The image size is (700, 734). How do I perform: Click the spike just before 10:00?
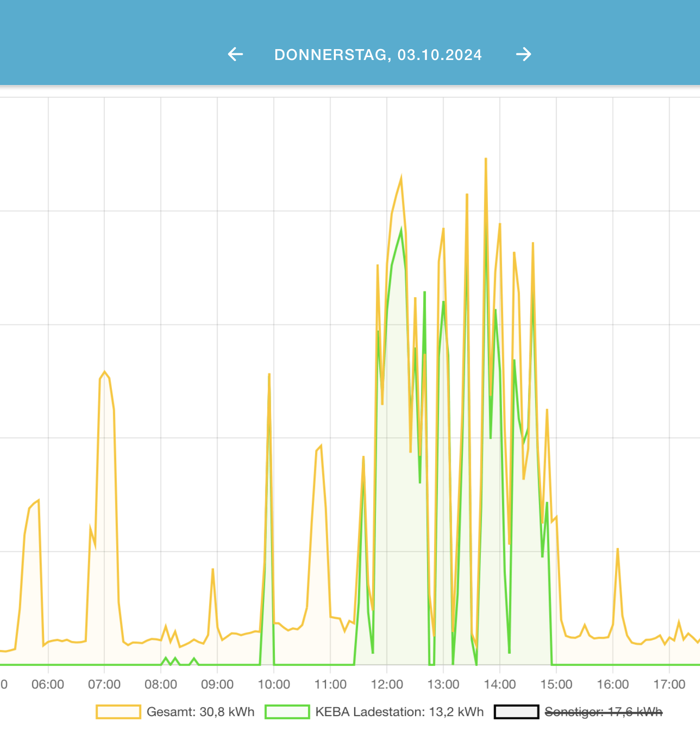[269, 375]
